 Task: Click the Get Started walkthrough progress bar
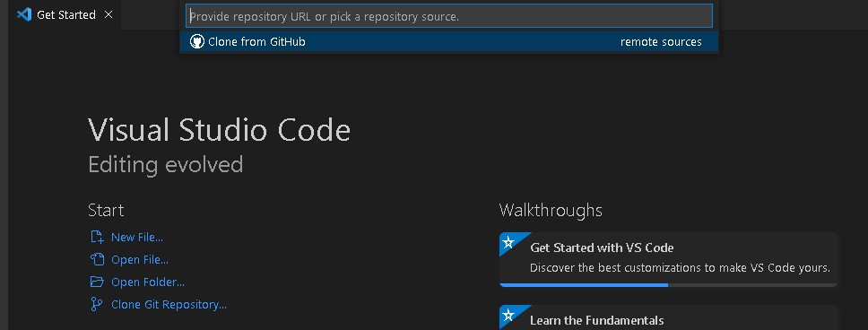click(x=668, y=285)
